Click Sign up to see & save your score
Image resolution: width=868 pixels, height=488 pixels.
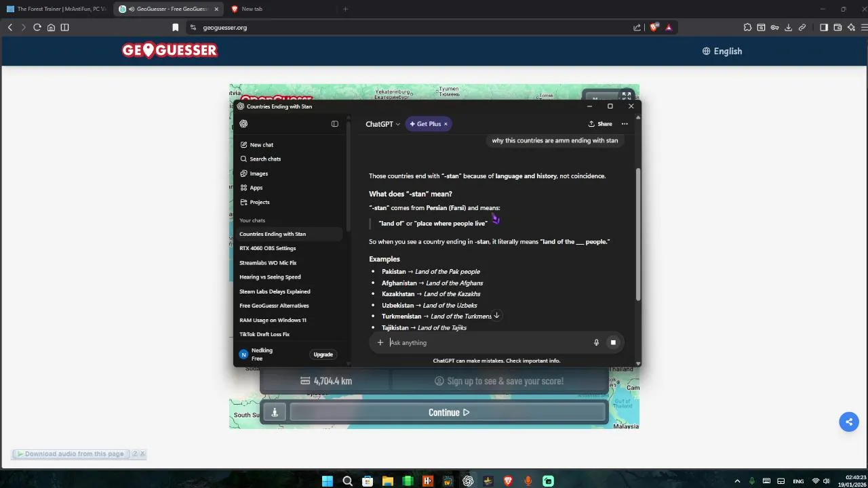coord(499,381)
